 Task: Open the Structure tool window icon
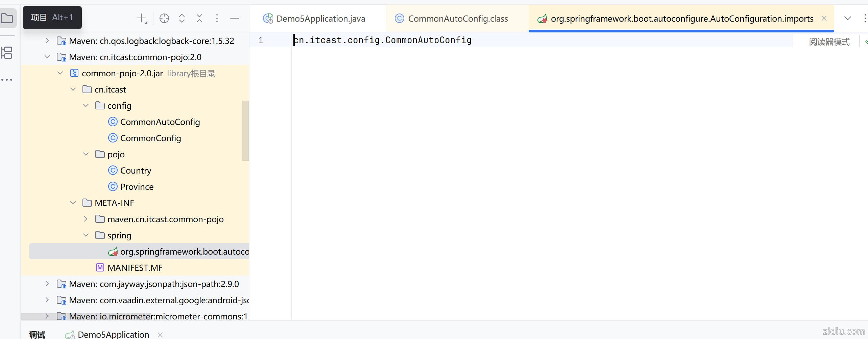tap(7, 53)
